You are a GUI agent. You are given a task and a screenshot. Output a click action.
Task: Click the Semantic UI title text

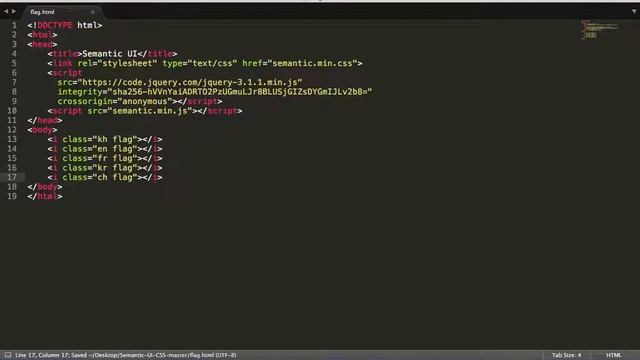(x=109, y=54)
